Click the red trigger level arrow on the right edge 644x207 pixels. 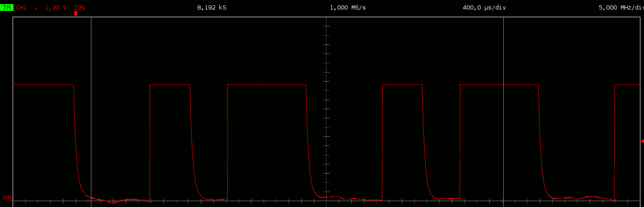pyautogui.click(x=642, y=141)
